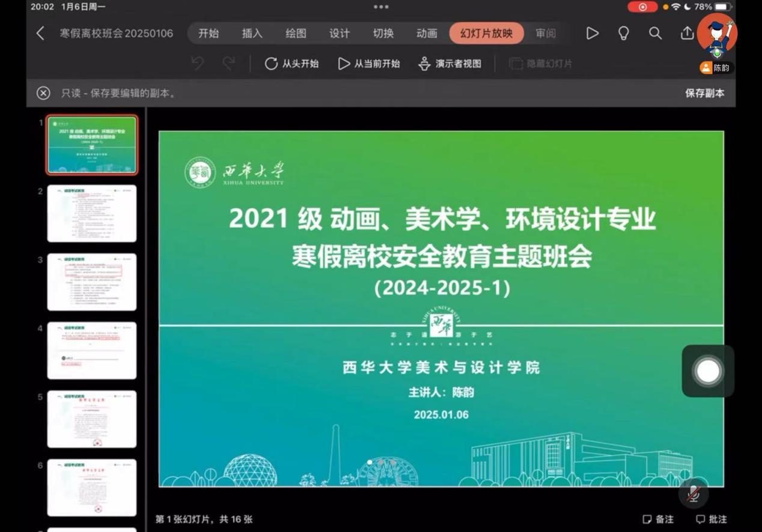Viewport: 762px width, 532px height.
Task: Tap the red screen recording indicator
Action: click(642, 7)
